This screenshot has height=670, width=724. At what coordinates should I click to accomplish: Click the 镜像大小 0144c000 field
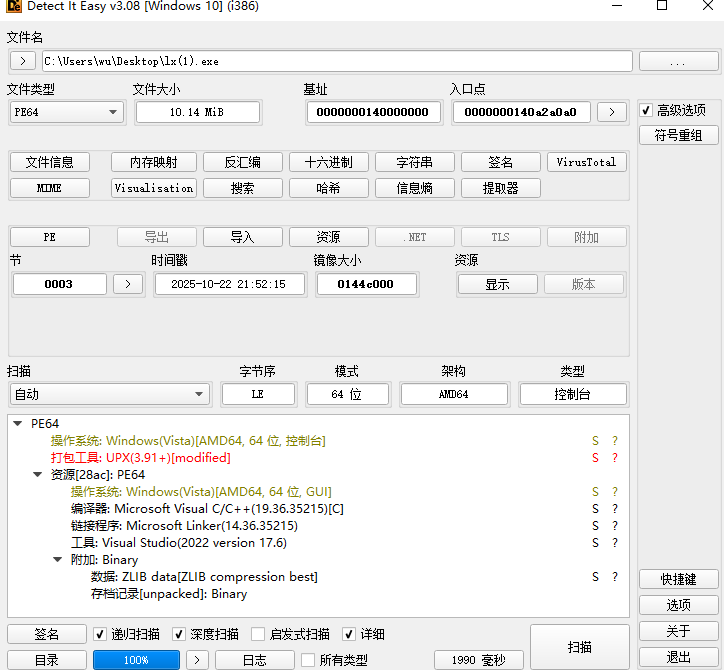coord(366,284)
